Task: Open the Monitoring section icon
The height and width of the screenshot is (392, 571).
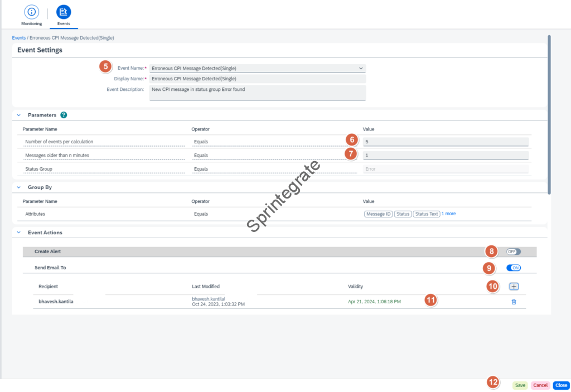Action: pos(31,12)
